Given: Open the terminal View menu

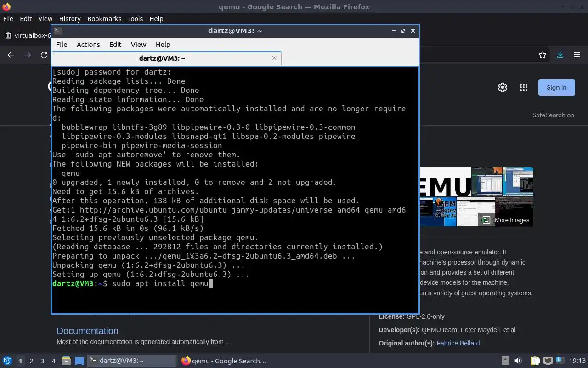Looking at the screenshot, I should click(138, 45).
